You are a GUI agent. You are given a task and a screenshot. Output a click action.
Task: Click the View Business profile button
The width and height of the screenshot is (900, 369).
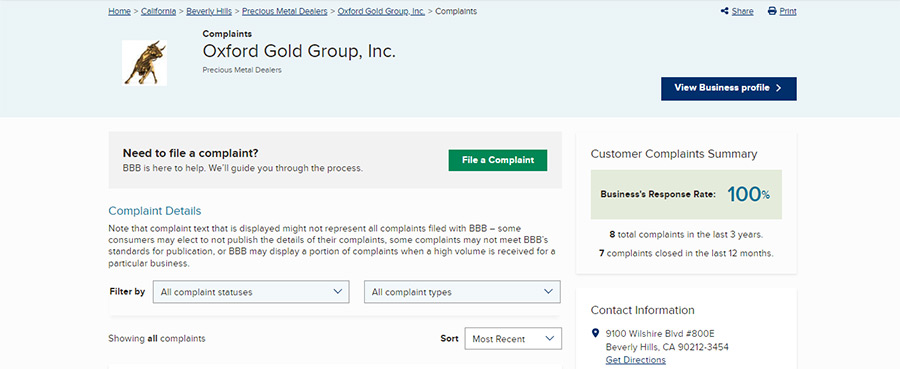[728, 88]
